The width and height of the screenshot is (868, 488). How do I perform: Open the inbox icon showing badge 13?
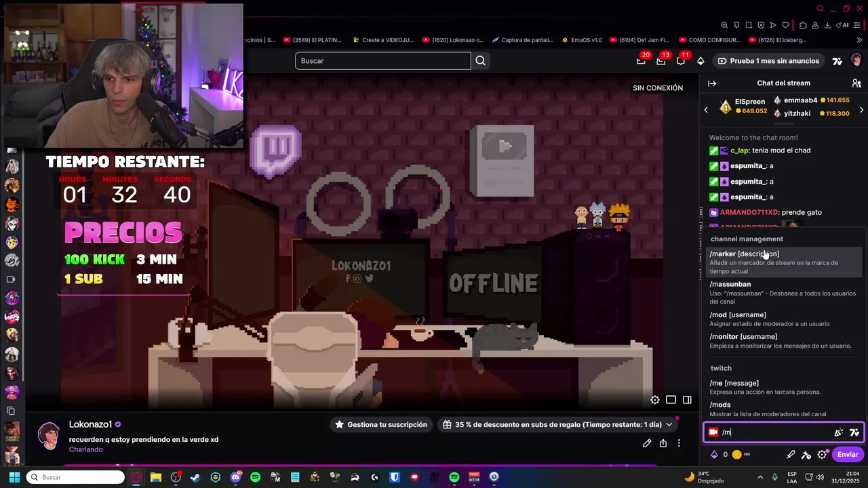tap(661, 61)
